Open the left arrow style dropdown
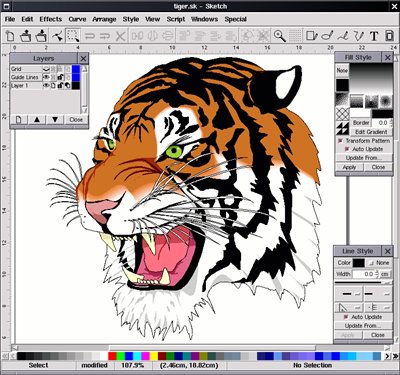Image resolution: width=400 pixels, height=375 pixels. click(348, 294)
